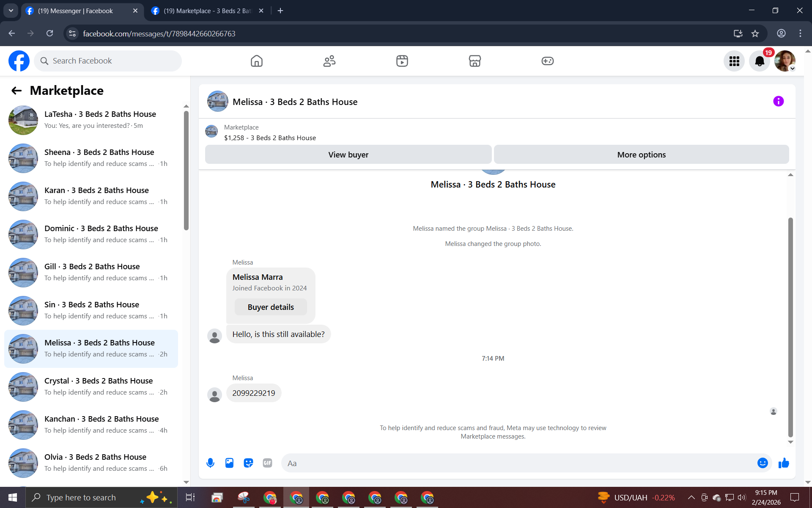The image size is (812, 508).
Task: Open the emoji picker in message box
Action: 763,463
